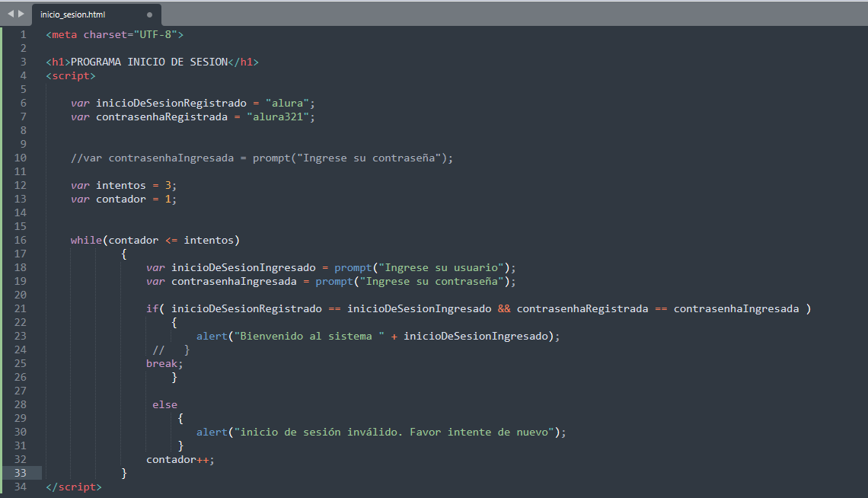Click the meta charset tag text
The width and height of the screenshot is (868, 498).
[114, 34]
